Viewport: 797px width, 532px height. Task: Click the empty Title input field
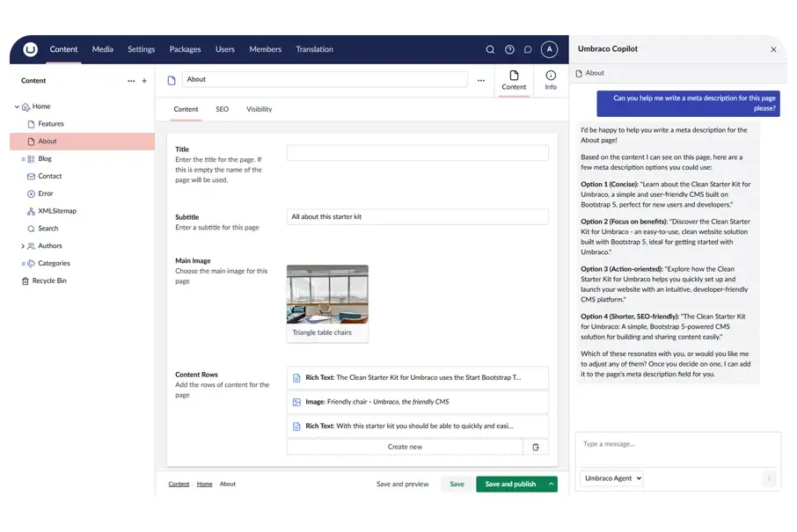418,153
